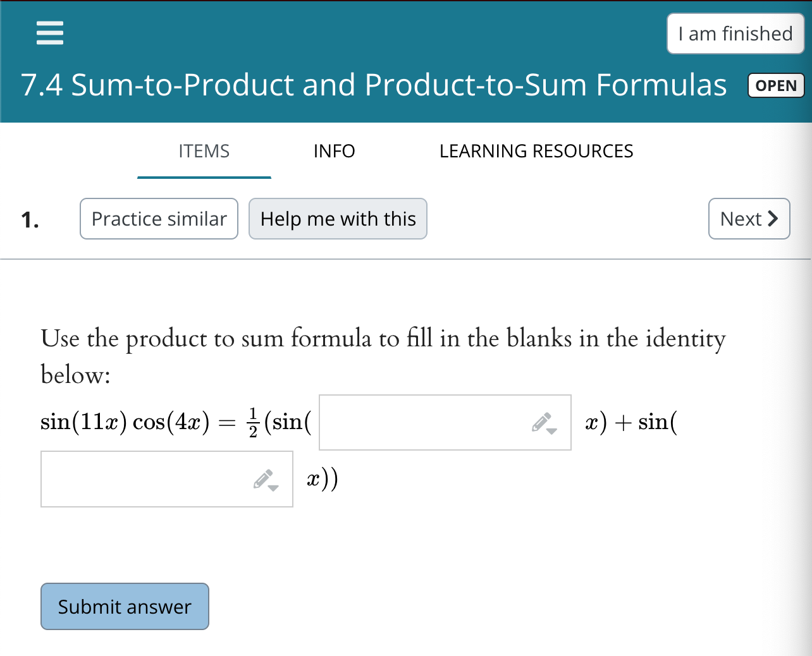The height and width of the screenshot is (656, 812).
Task: Switch to the INFO tab
Action: [334, 151]
